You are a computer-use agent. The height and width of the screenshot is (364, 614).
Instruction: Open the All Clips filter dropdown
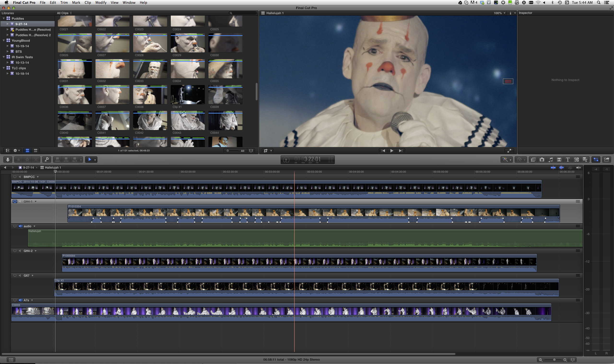pos(64,13)
